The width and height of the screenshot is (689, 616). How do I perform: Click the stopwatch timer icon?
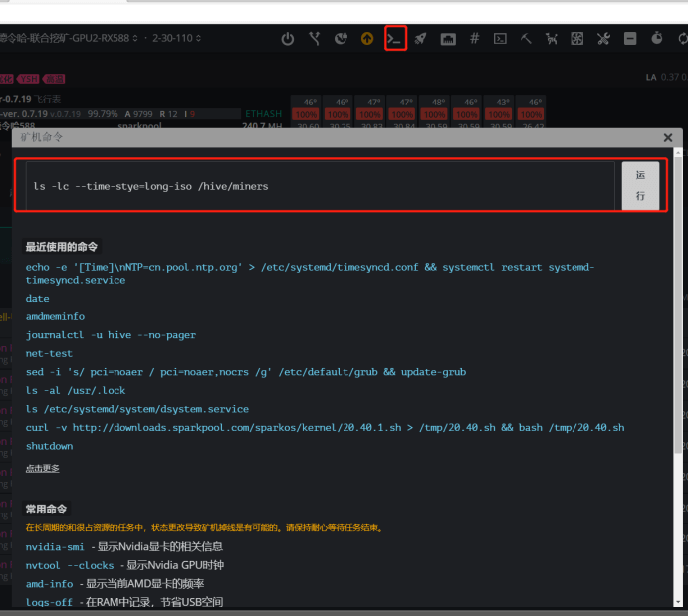click(656, 38)
